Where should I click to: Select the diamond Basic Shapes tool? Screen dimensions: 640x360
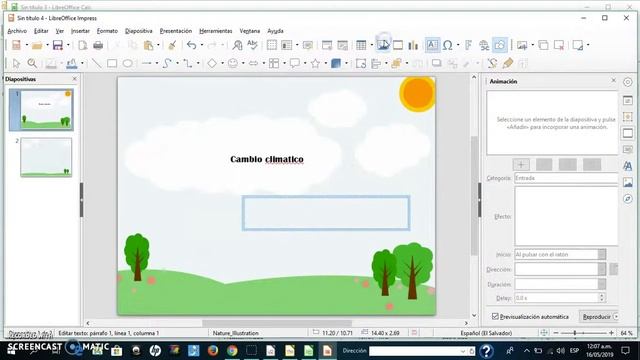[x=212, y=63]
